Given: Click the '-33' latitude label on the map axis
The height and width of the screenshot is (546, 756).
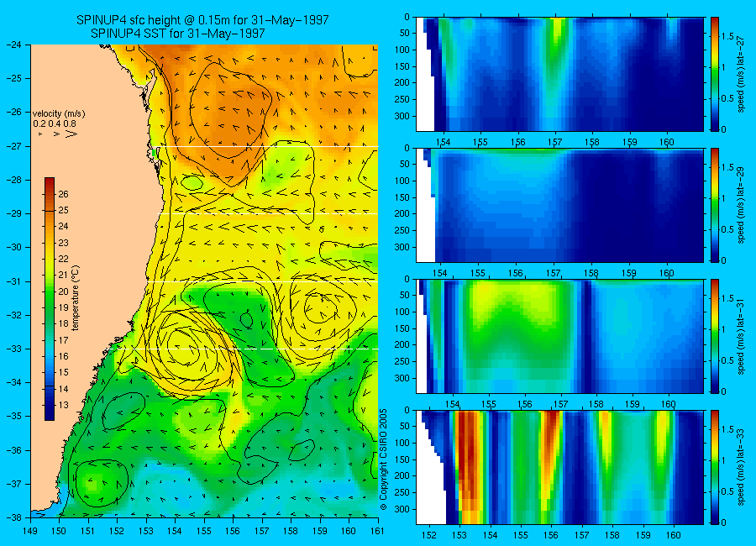Looking at the screenshot, I should [13, 349].
